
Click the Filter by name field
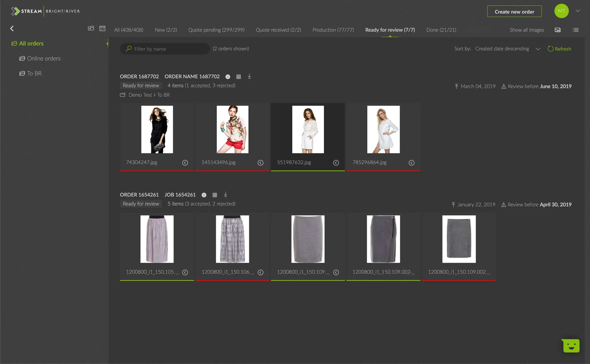165,49
